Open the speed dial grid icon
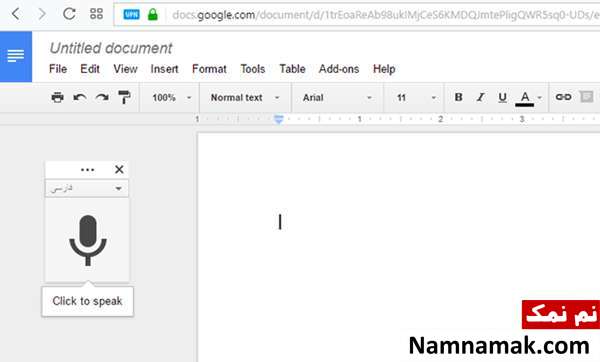The width and height of the screenshot is (600, 362). [96, 14]
